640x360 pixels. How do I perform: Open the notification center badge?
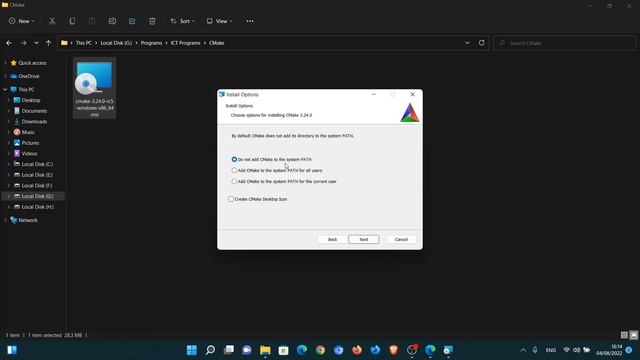(629, 350)
